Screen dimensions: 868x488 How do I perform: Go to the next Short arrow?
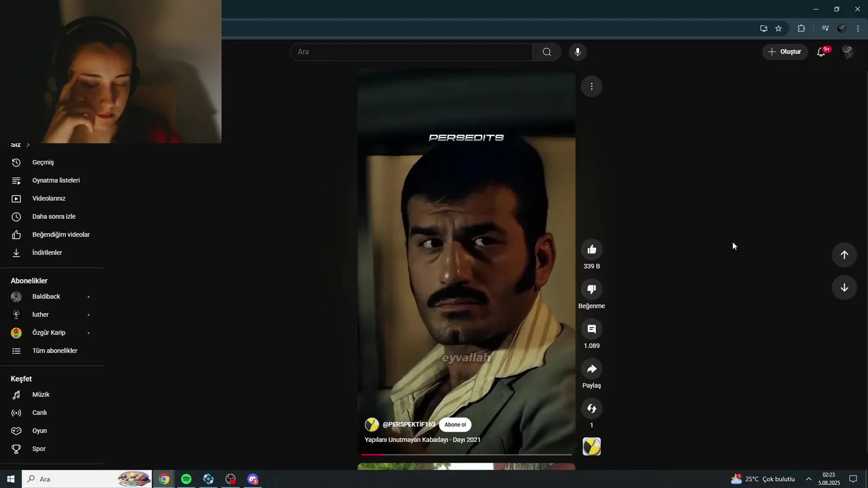coord(844,287)
